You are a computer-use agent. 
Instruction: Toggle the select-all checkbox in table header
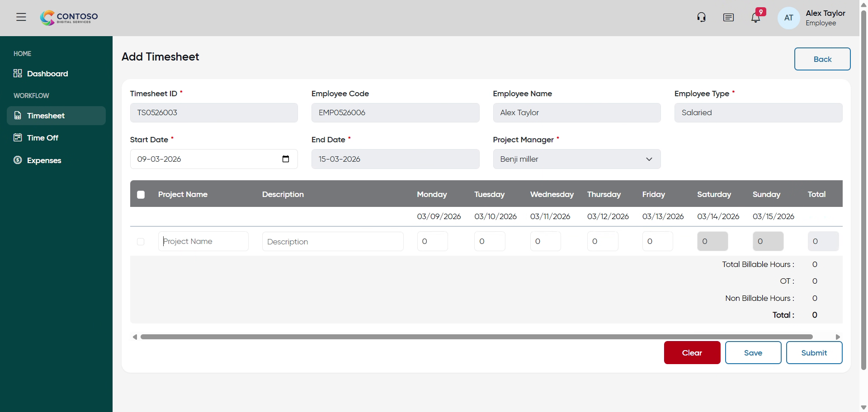pyautogui.click(x=141, y=194)
